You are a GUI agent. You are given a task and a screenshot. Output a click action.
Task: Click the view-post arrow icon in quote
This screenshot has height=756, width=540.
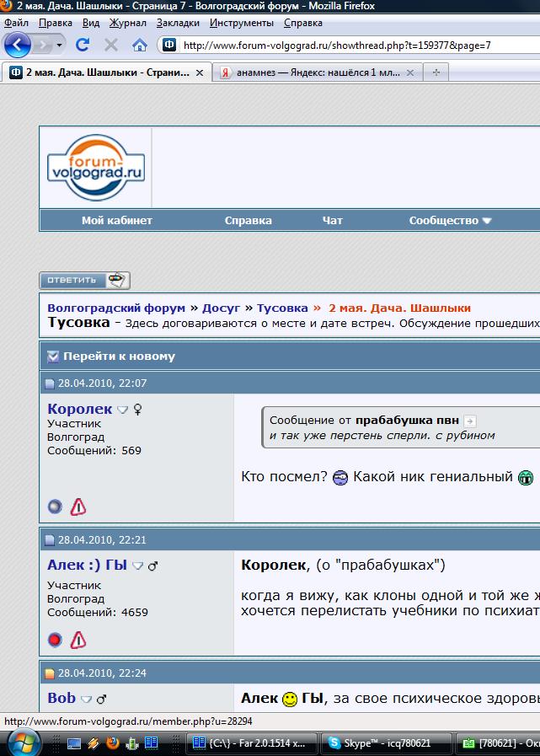coord(470,421)
